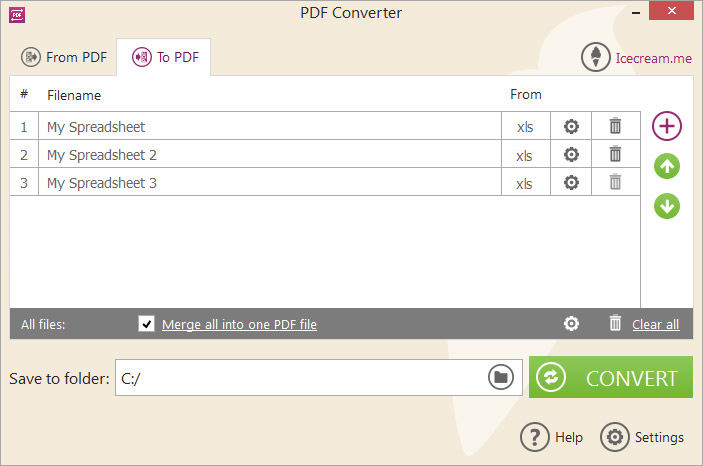Move selected file down with green arrow
The image size is (703, 466).
(667, 206)
